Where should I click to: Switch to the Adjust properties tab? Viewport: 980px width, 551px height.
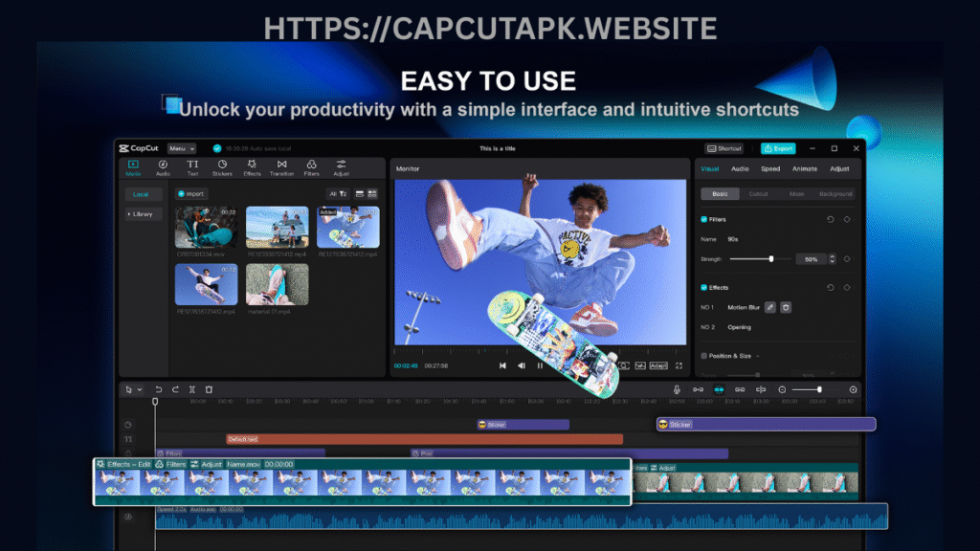coord(839,168)
